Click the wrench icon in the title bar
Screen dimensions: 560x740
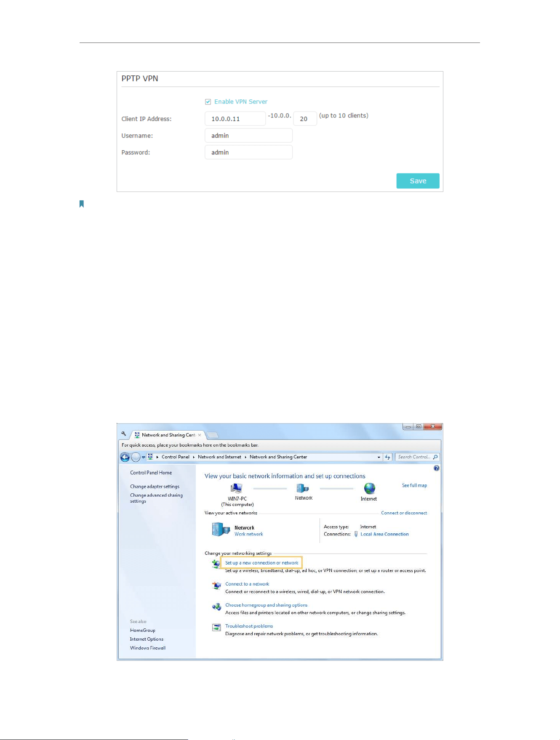coord(124,434)
